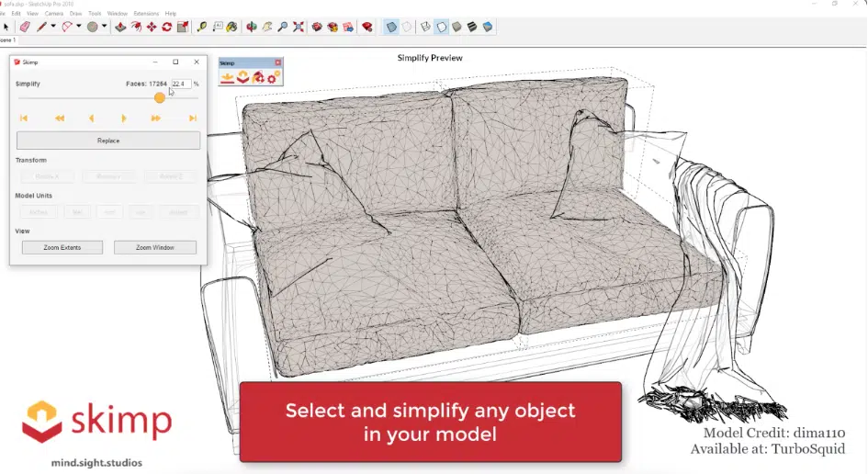
Task: Open the 3D Warehouse icon
Action: click(317, 27)
